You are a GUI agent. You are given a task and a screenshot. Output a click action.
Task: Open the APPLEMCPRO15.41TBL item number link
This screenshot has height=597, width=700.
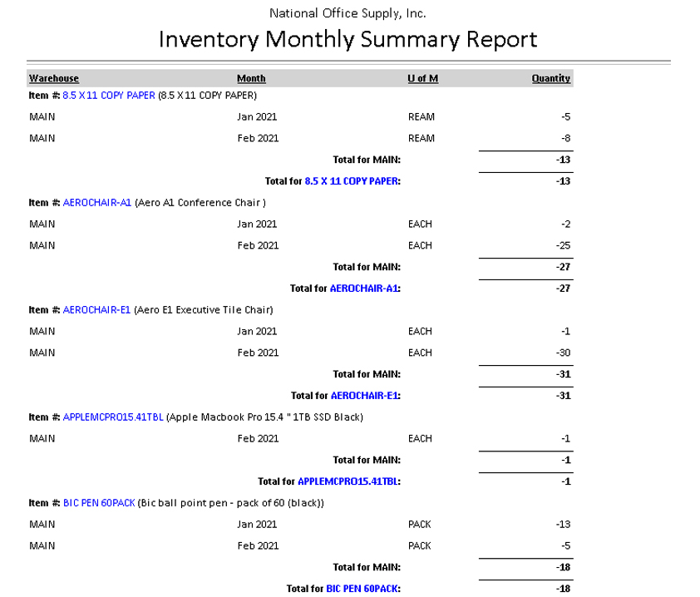(113, 417)
